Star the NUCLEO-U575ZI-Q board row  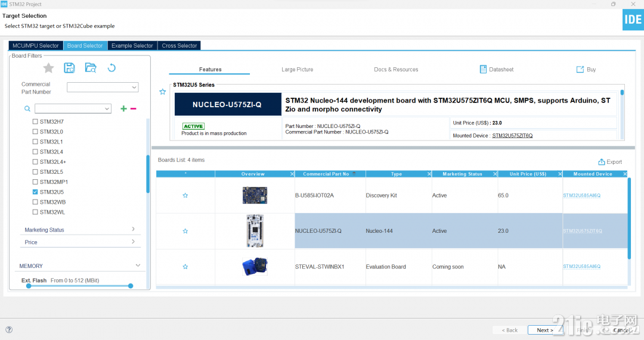tap(185, 231)
